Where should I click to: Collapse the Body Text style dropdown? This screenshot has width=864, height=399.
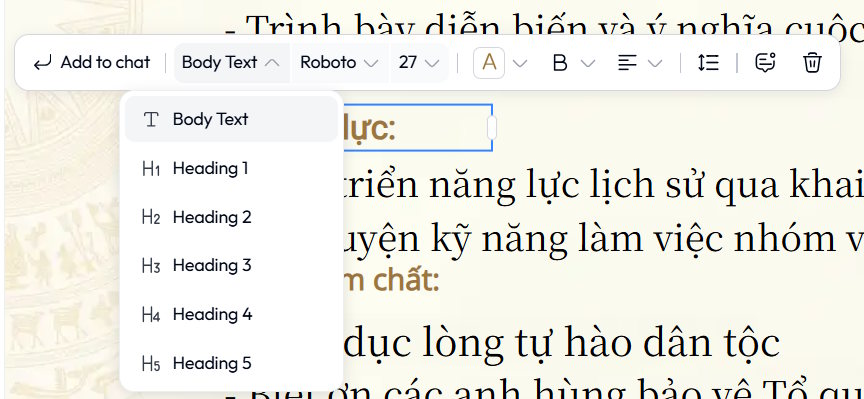click(x=231, y=63)
